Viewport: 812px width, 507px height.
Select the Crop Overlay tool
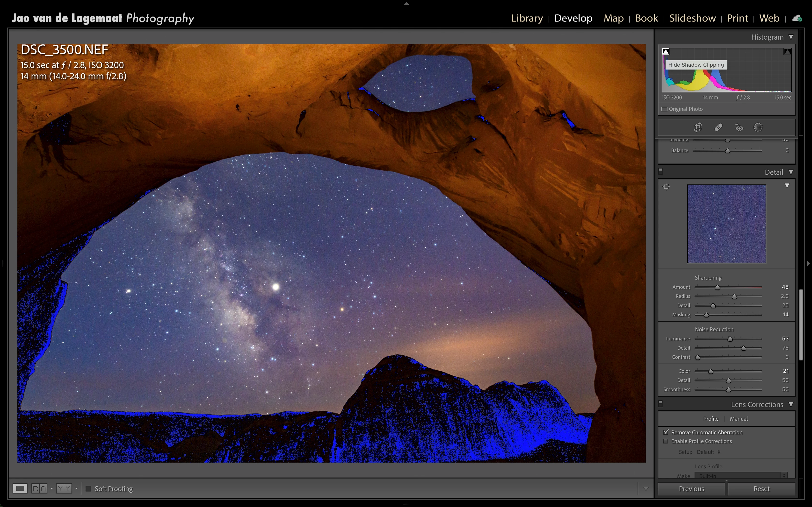698,127
